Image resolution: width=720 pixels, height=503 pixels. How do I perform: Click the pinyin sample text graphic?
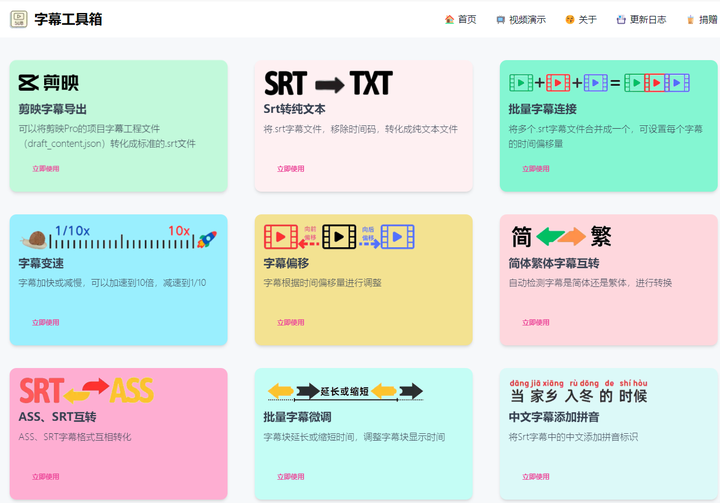tap(579, 391)
